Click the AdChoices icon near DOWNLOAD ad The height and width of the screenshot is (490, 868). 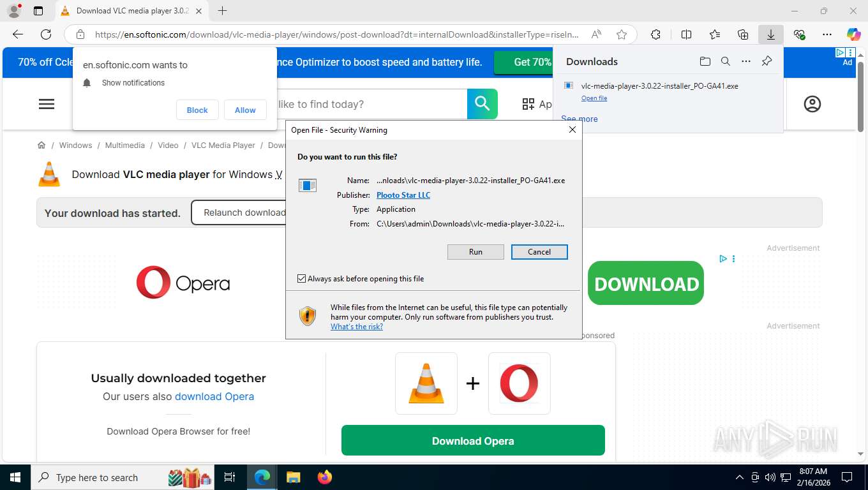coord(723,258)
